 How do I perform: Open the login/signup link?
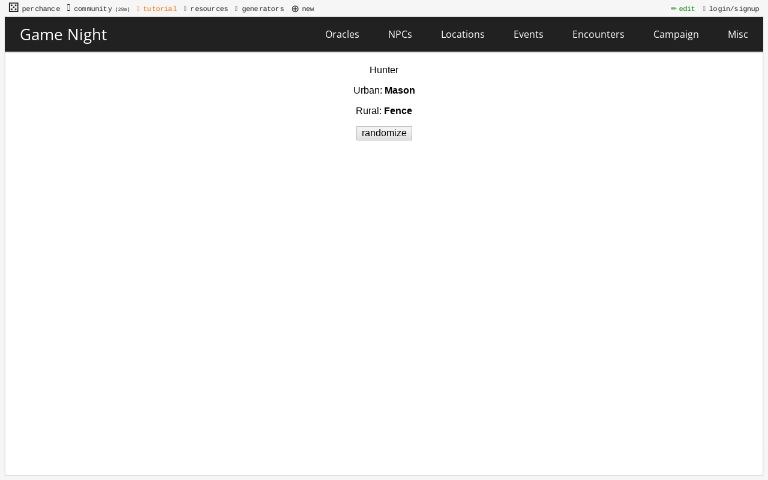click(x=734, y=9)
